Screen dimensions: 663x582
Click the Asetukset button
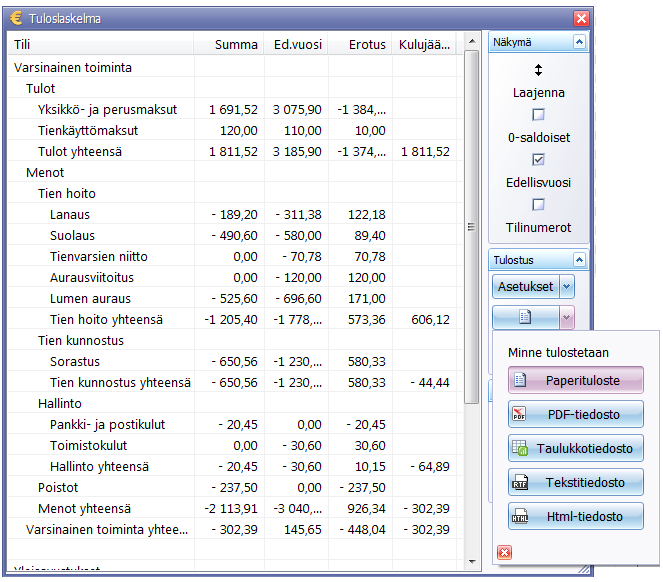[525, 286]
